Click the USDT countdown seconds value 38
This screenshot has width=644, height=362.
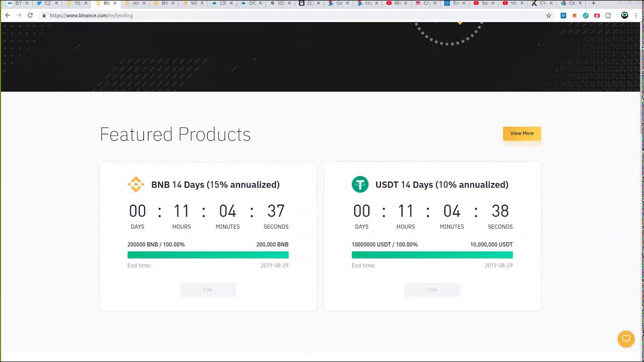coord(500,211)
